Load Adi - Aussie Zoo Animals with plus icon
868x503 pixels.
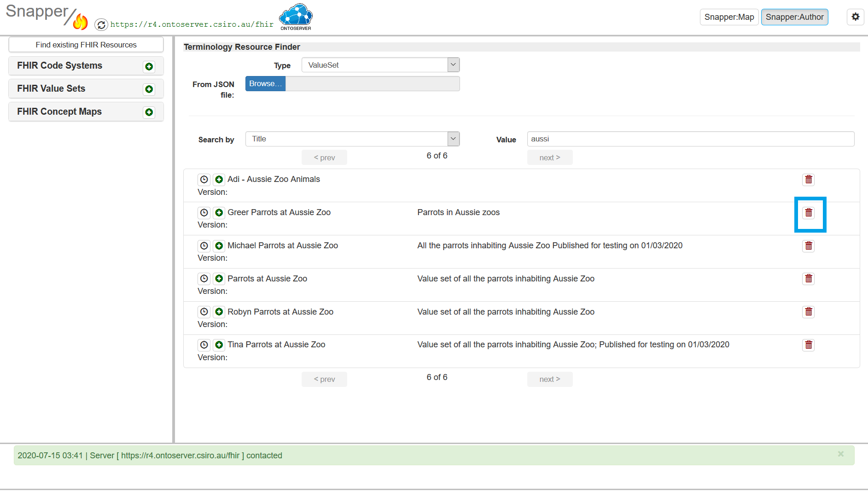click(219, 180)
